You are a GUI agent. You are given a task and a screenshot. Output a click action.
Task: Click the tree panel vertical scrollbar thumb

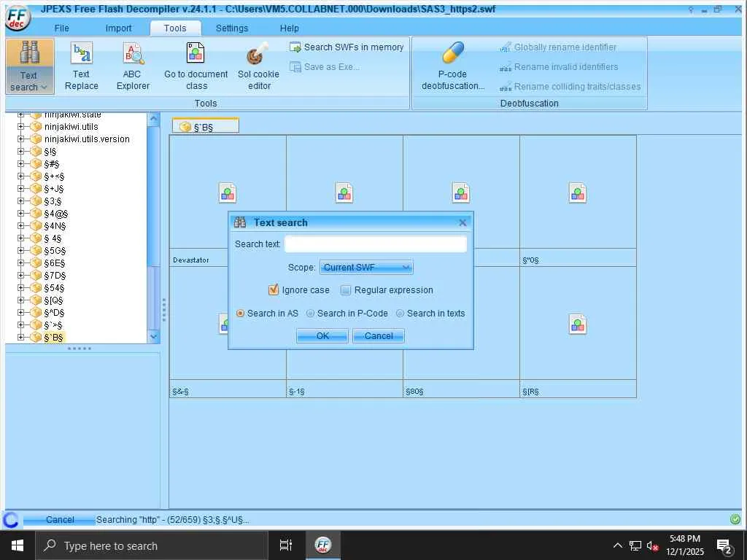click(x=153, y=197)
